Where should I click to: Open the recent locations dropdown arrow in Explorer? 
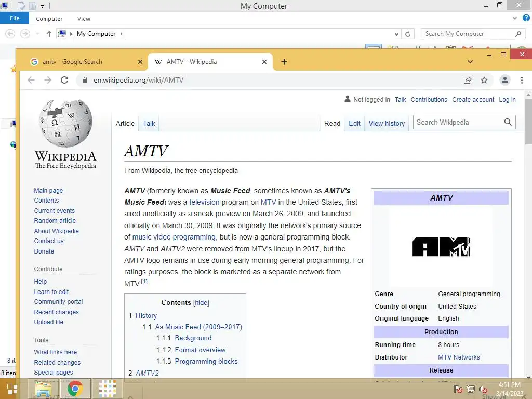(37, 34)
